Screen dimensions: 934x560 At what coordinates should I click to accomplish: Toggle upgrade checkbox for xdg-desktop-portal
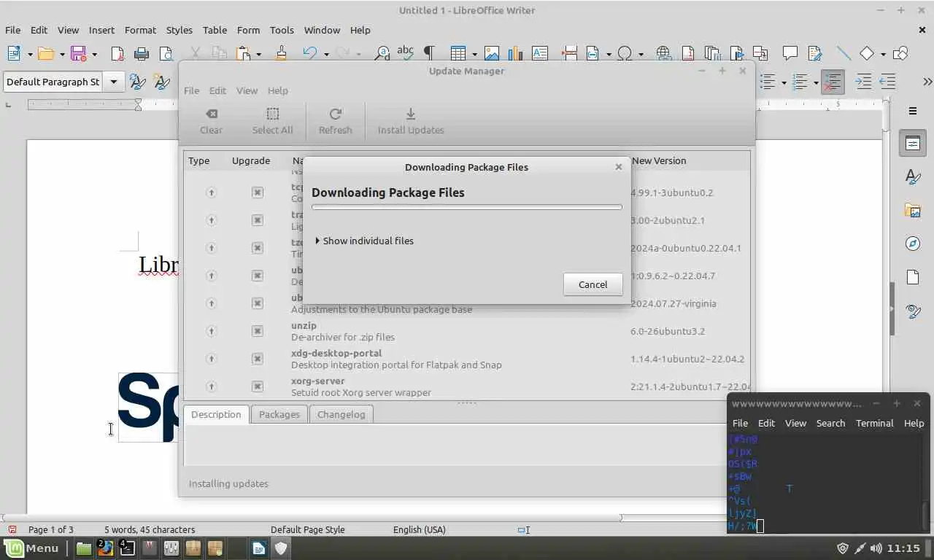point(257,359)
